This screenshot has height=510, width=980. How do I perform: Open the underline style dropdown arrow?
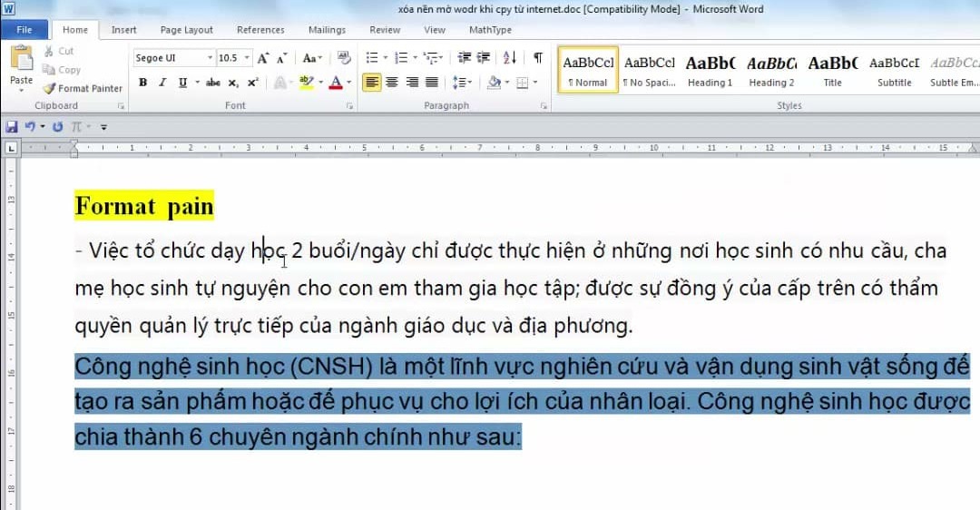coord(198,83)
